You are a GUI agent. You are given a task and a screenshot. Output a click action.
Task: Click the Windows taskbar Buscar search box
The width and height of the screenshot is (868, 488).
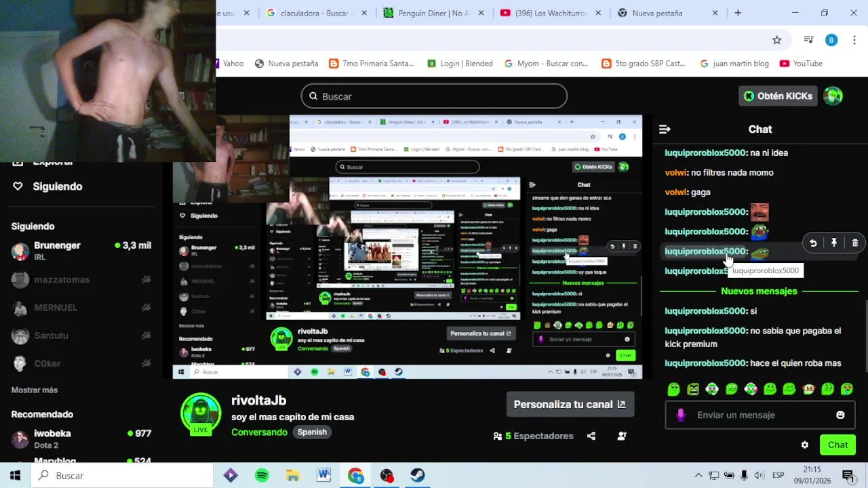[122, 475]
